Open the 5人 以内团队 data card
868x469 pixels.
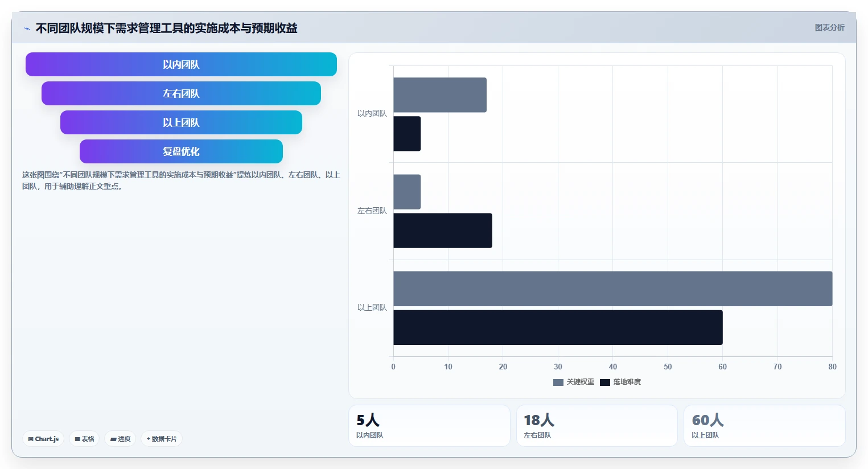pyautogui.click(x=429, y=426)
